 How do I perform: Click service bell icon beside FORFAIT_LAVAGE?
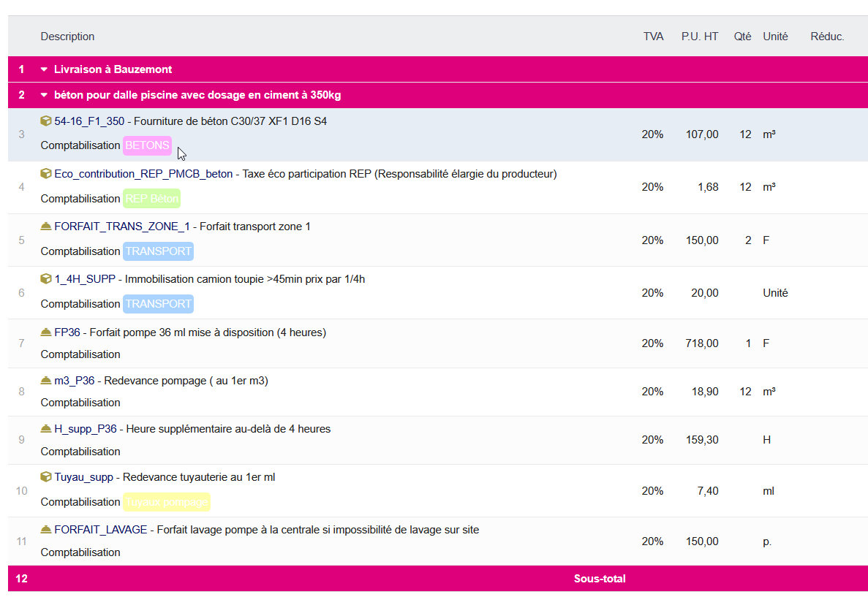coord(46,530)
